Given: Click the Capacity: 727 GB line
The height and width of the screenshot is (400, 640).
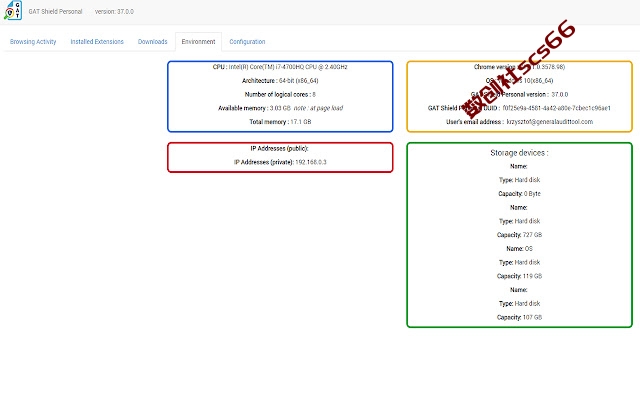Looking at the screenshot, I should pos(519,235).
